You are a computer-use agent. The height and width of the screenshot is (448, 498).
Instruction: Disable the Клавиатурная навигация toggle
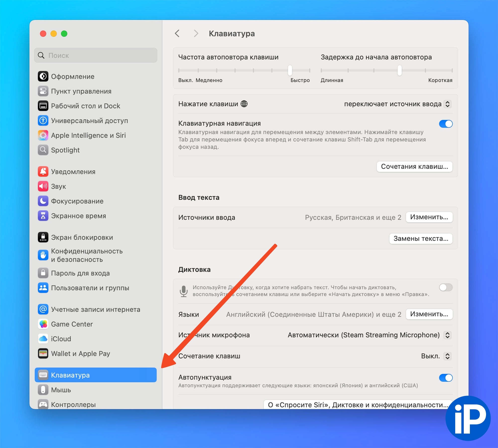(445, 124)
